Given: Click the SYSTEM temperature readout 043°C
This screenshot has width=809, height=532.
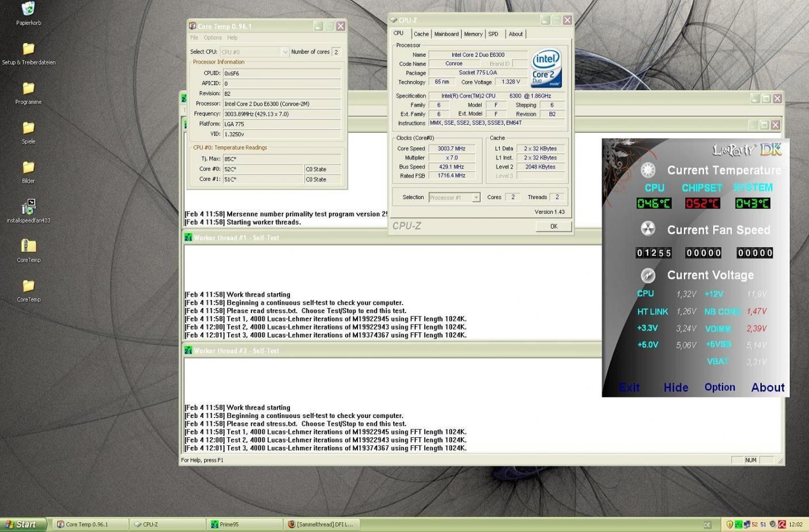Looking at the screenshot, I should pos(752,203).
